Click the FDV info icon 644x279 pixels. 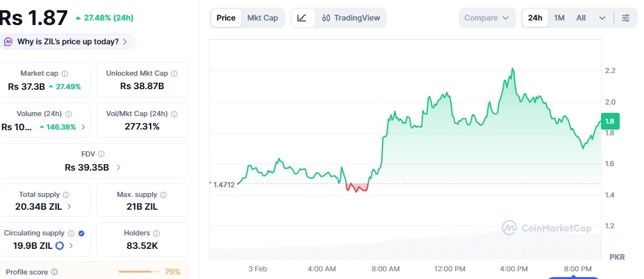coord(101,154)
